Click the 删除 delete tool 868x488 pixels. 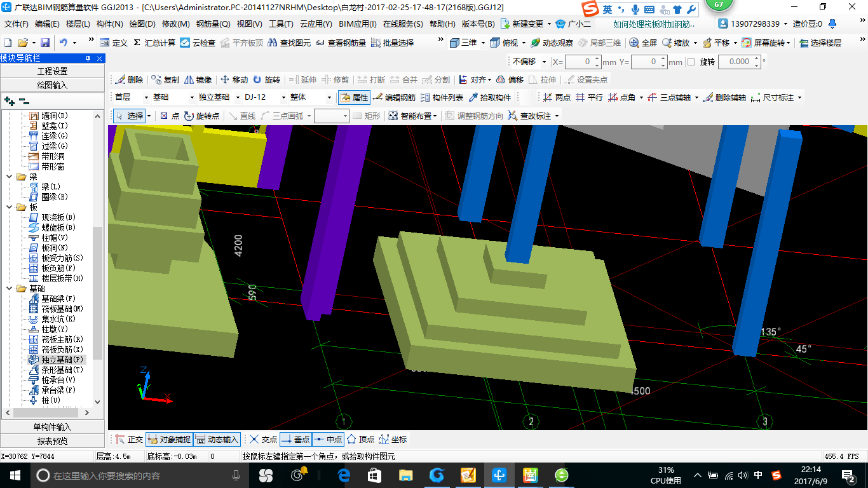tap(129, 79)
